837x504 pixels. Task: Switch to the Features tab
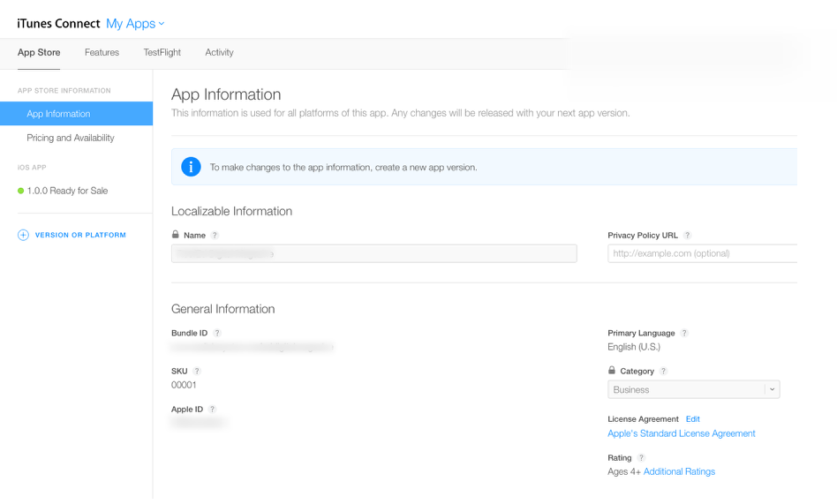tap(102, 52)
